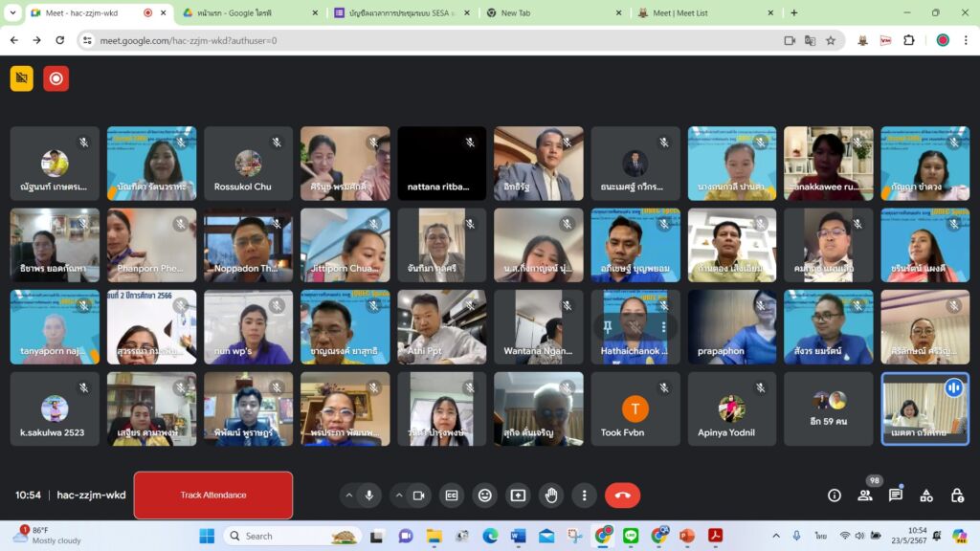
Task: Select the Took Fvbn participant tile
Action: point(635,409)
